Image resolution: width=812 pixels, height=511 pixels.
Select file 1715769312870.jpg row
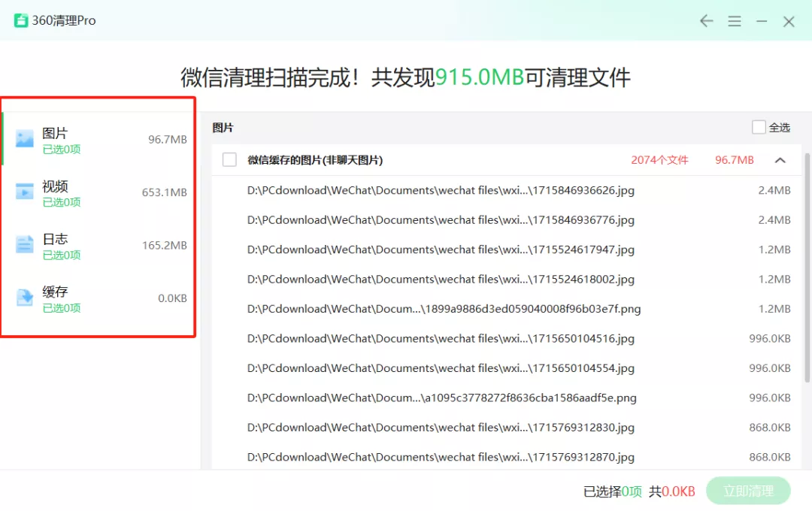tap(507, 457)
